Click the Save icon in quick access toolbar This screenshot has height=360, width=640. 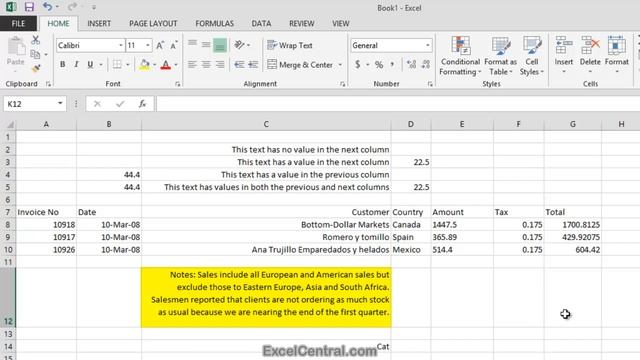29,7
